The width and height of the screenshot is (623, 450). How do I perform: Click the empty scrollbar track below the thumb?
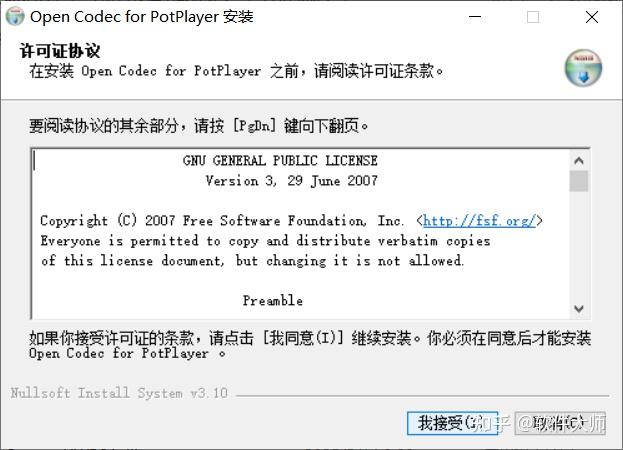pos(579,245)
